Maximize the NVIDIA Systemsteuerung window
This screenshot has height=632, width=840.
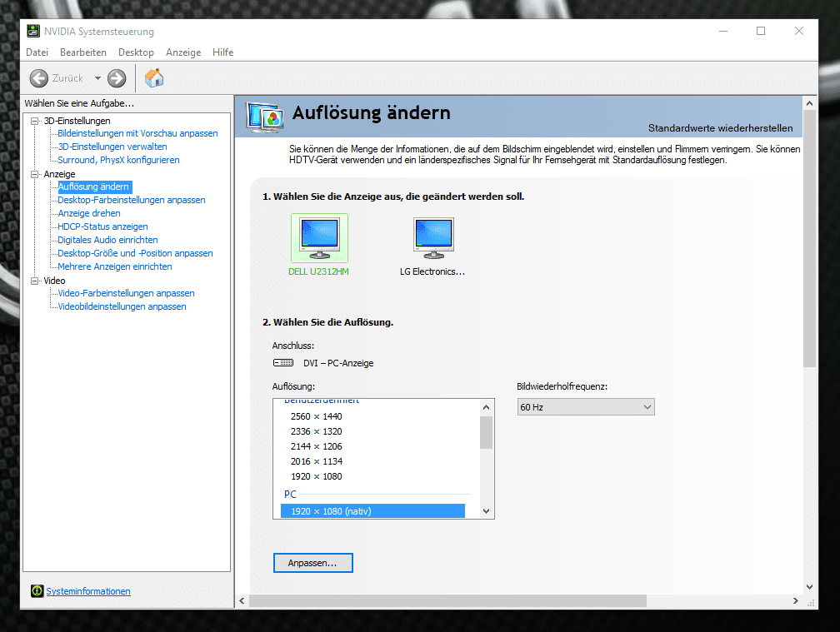[761, 31]
